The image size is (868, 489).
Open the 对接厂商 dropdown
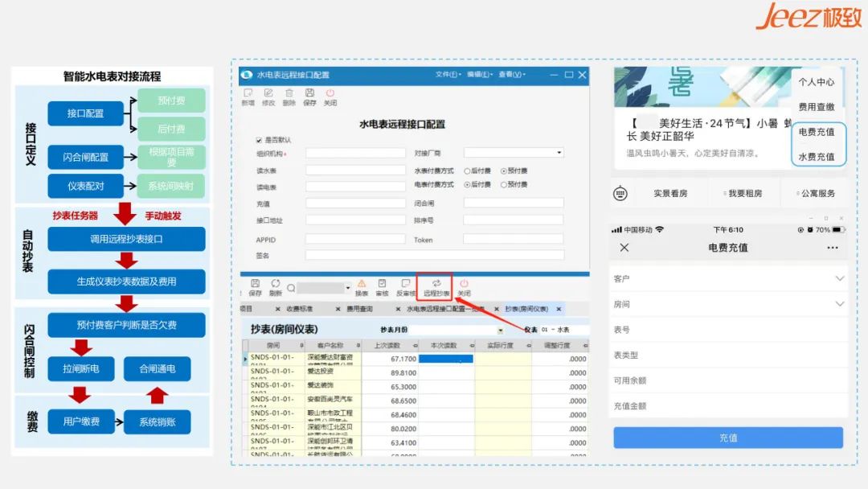pyautogui.click(x=559, y=153)
